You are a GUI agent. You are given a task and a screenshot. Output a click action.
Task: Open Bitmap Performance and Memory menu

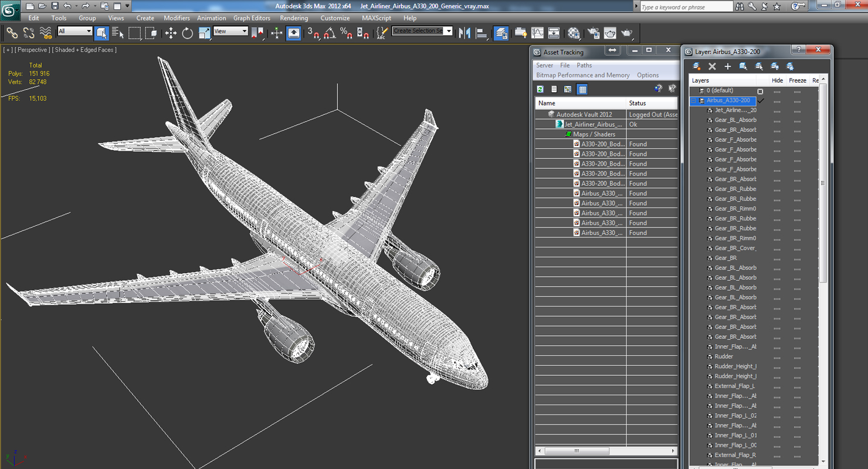tap(583, 75)
